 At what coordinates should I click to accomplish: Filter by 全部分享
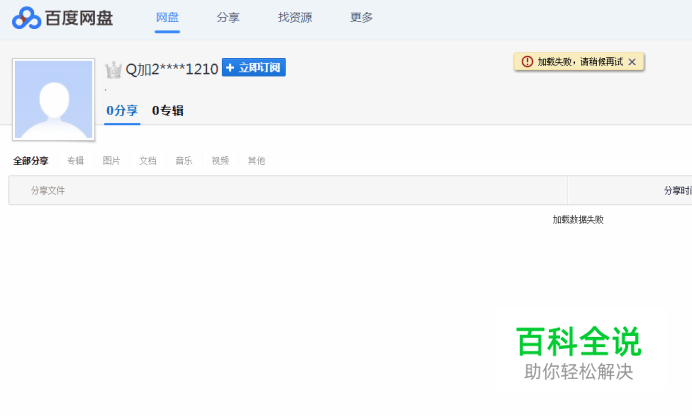(x=30, y=161)
